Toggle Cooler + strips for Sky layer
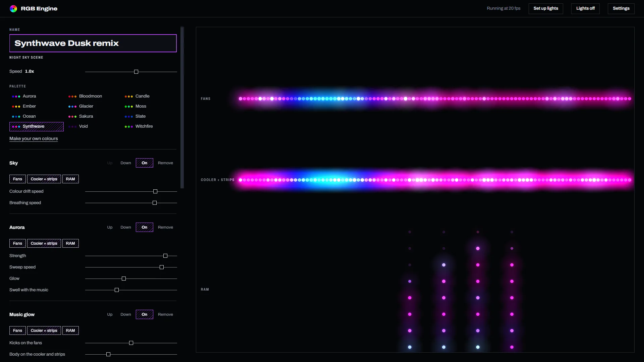 (44, 179)
